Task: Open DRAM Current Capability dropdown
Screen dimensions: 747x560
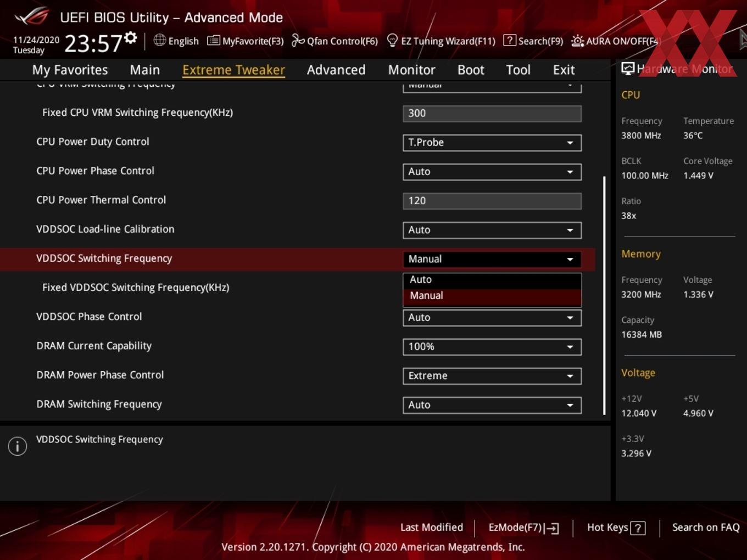Action: (492, 346)
